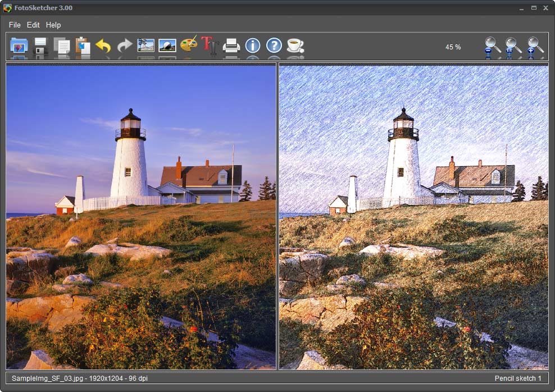
Task: View program information
Action: [253, 47]
